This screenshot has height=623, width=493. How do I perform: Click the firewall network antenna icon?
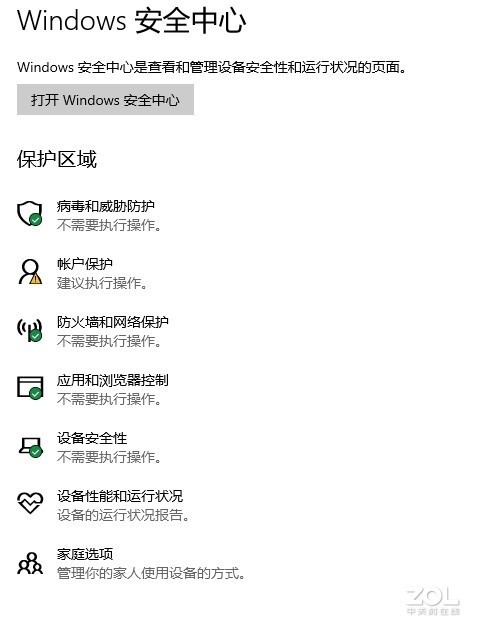30,330
